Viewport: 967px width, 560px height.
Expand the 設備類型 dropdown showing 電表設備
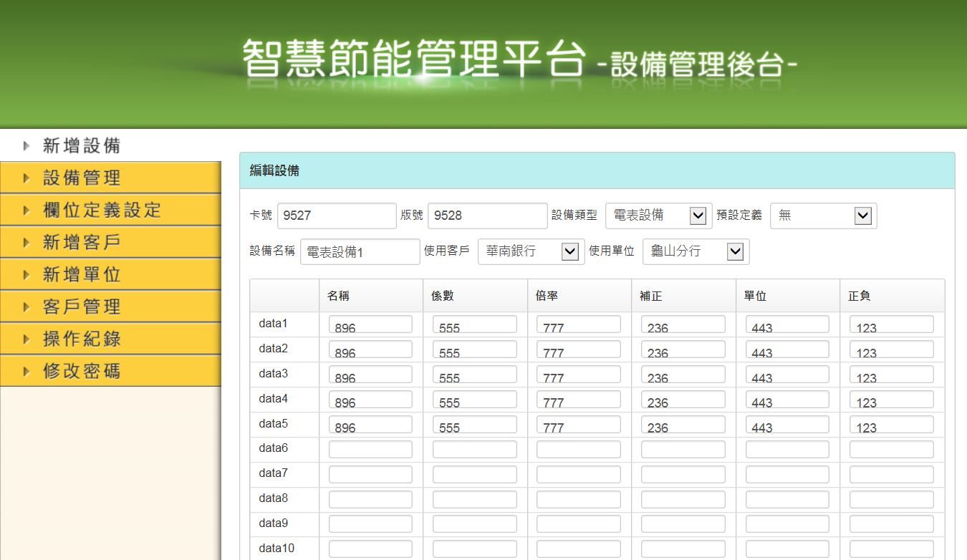659,216
